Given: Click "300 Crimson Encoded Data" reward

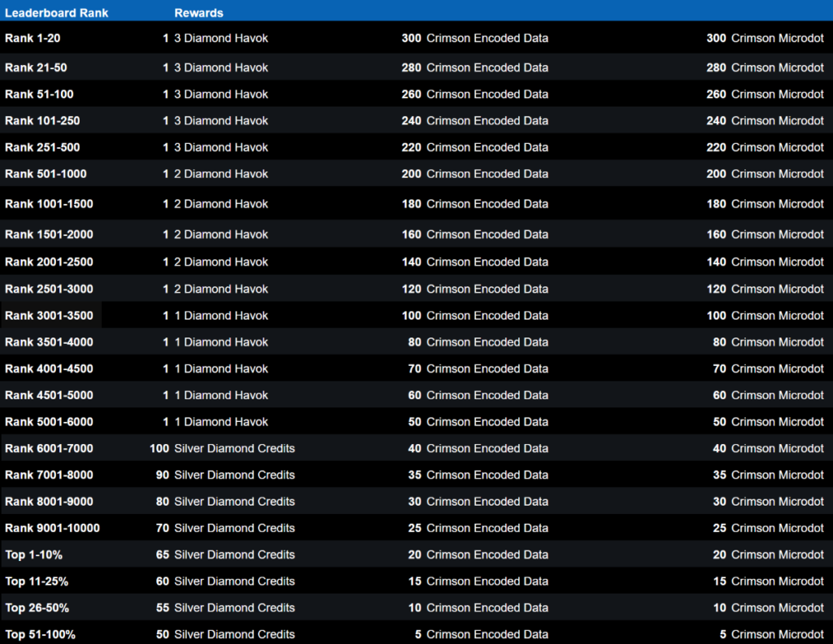Looking at the screenshot, I should click(x=475, y=38).
